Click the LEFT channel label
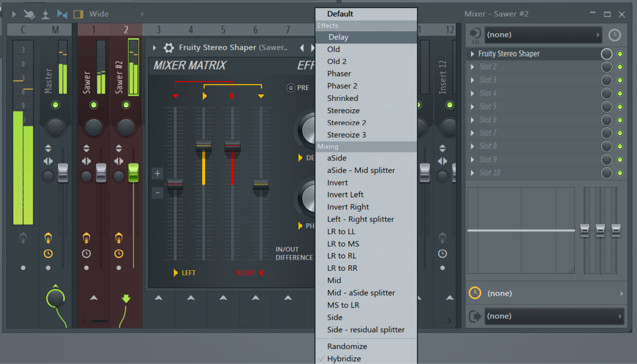Image resolution: width=637 pixels, height=364 pixels. (x=189, y=273)
